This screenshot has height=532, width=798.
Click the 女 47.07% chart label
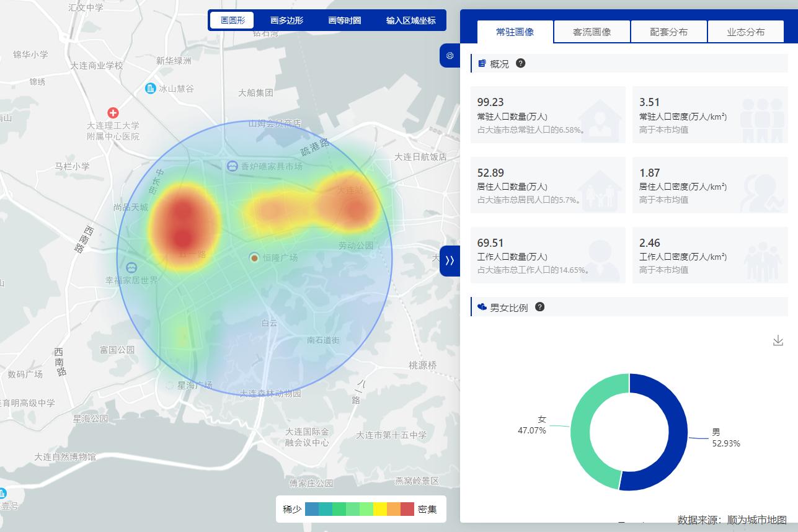tap(532, 425)
